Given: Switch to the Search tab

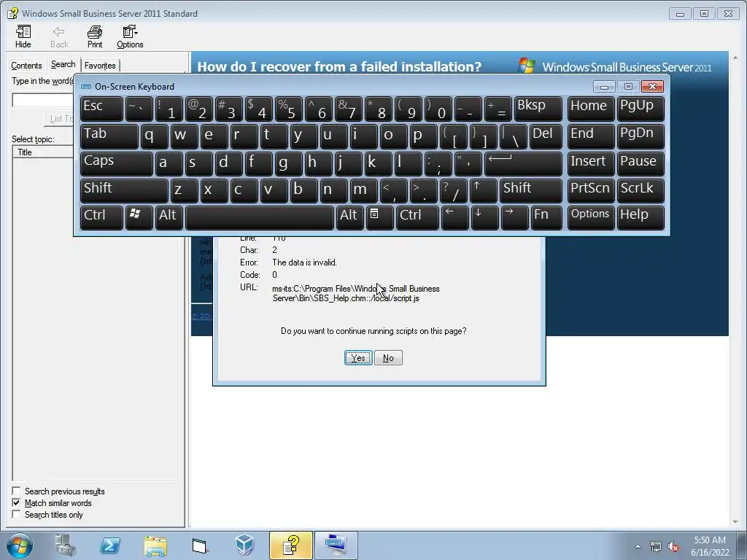Looking at the screenshot, I should [63, 64].
